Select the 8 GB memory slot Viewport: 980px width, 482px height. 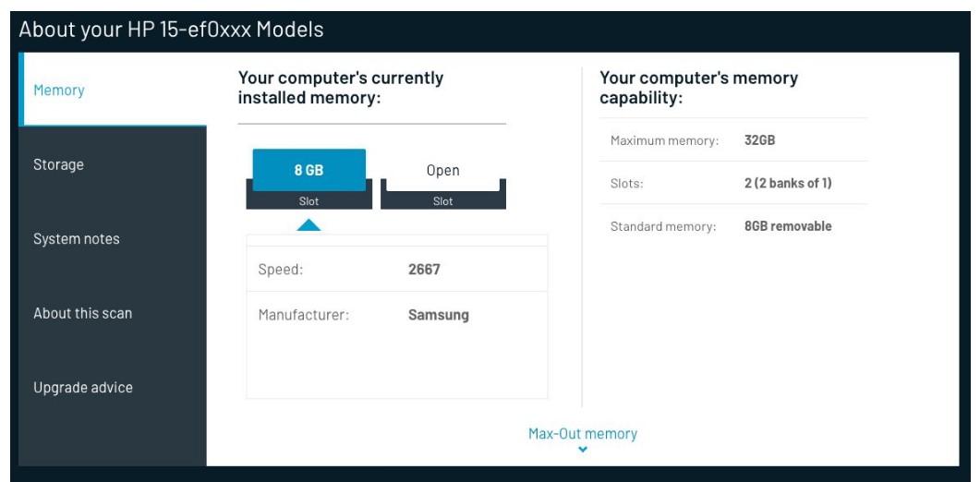[309, 170]
